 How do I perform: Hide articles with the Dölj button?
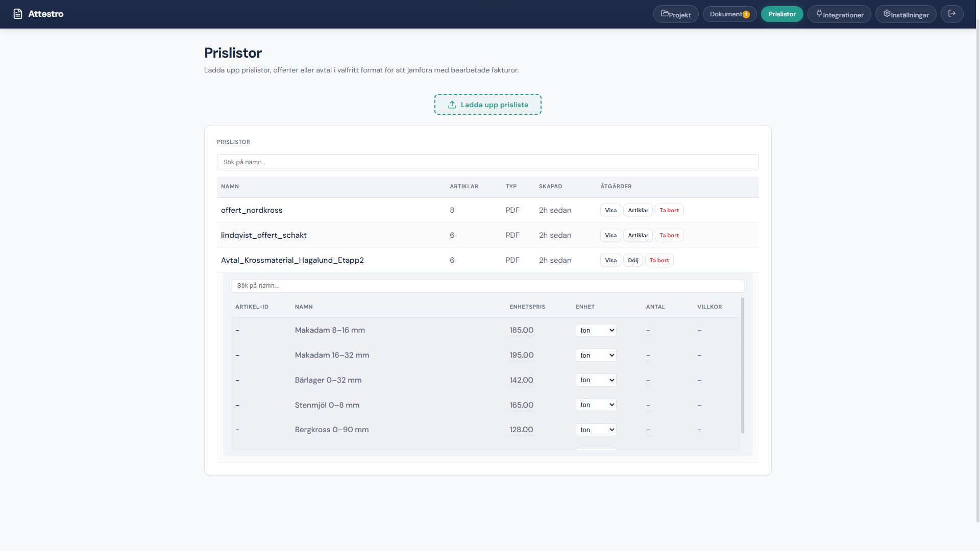point(633,260)
